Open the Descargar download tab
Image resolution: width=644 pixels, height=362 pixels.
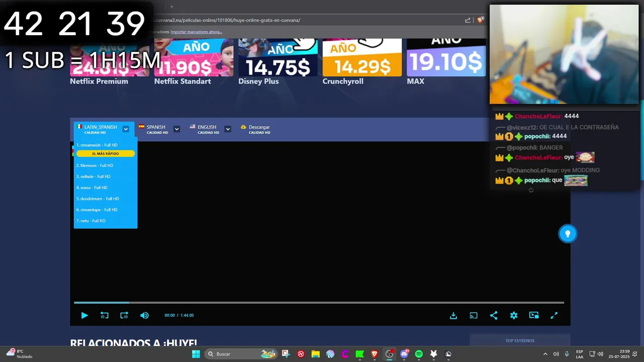(256, 129)
